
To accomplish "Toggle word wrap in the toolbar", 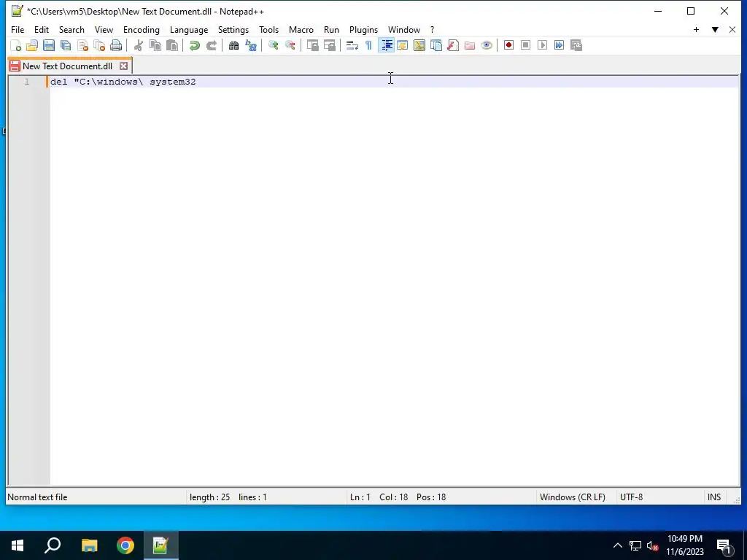I will coord(352,45).
